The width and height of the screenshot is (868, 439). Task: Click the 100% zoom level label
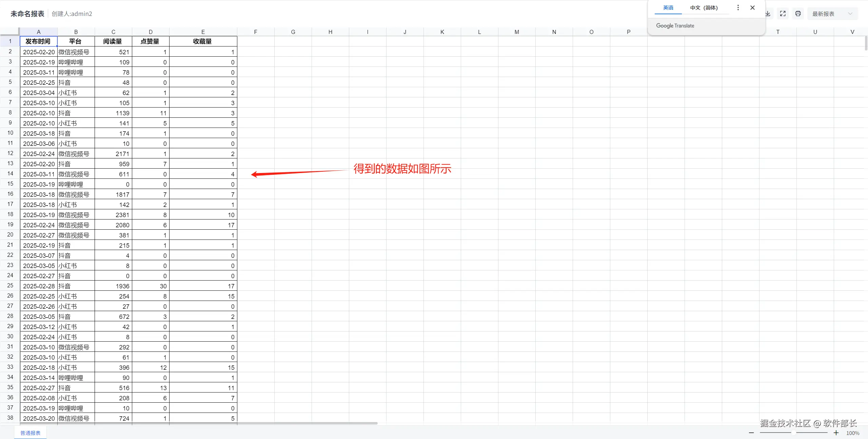click(x=852, y=433)
